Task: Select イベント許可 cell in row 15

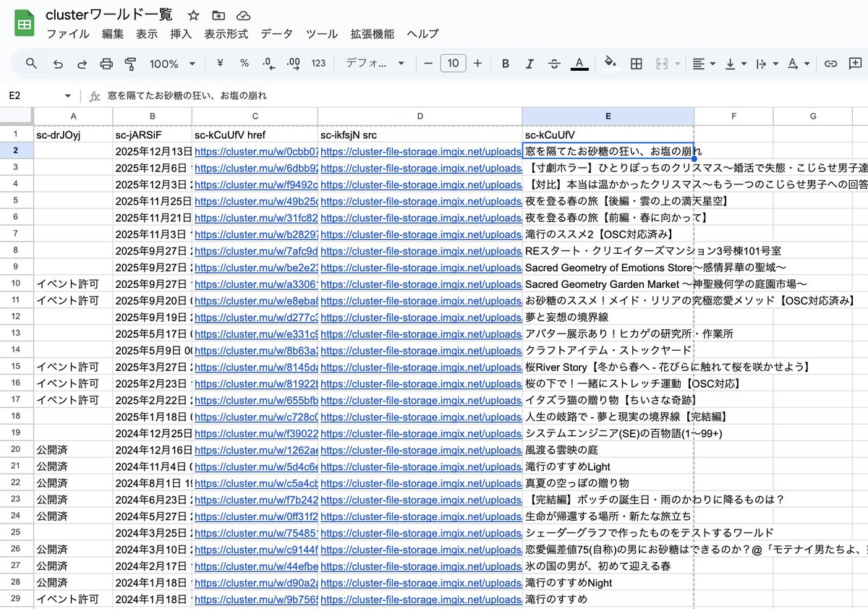Action: coord(73,367)
